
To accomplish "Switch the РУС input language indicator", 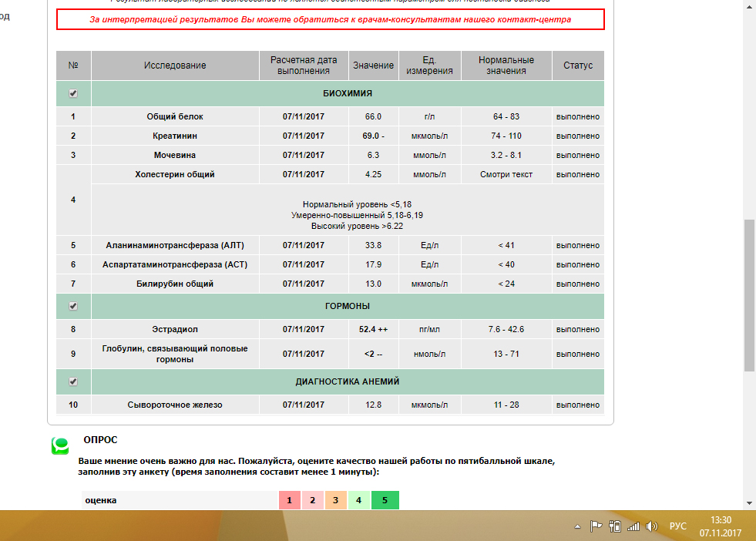I will tap(677, 526).
